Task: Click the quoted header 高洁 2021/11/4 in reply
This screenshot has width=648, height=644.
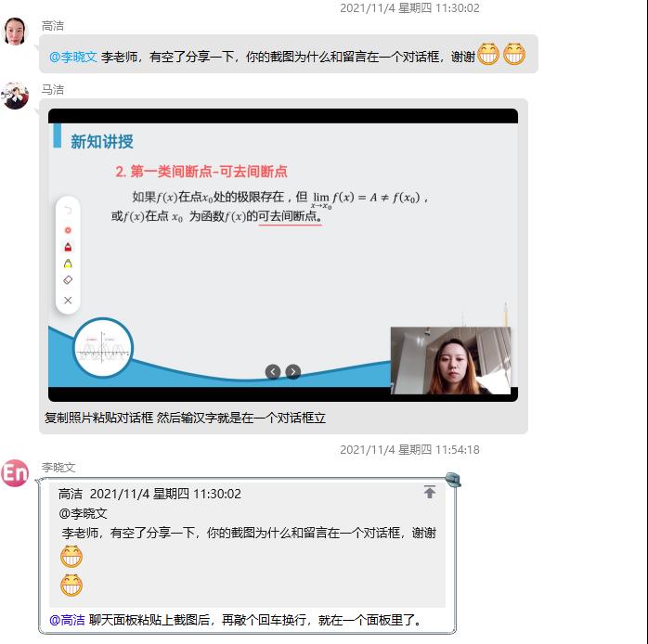Action: [149, 494]
